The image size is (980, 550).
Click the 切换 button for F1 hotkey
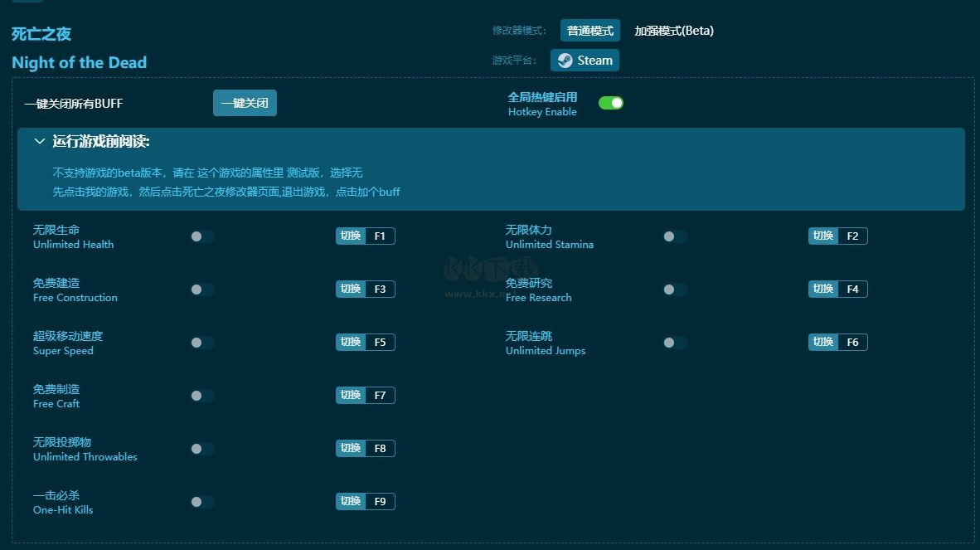pos(351,236)
